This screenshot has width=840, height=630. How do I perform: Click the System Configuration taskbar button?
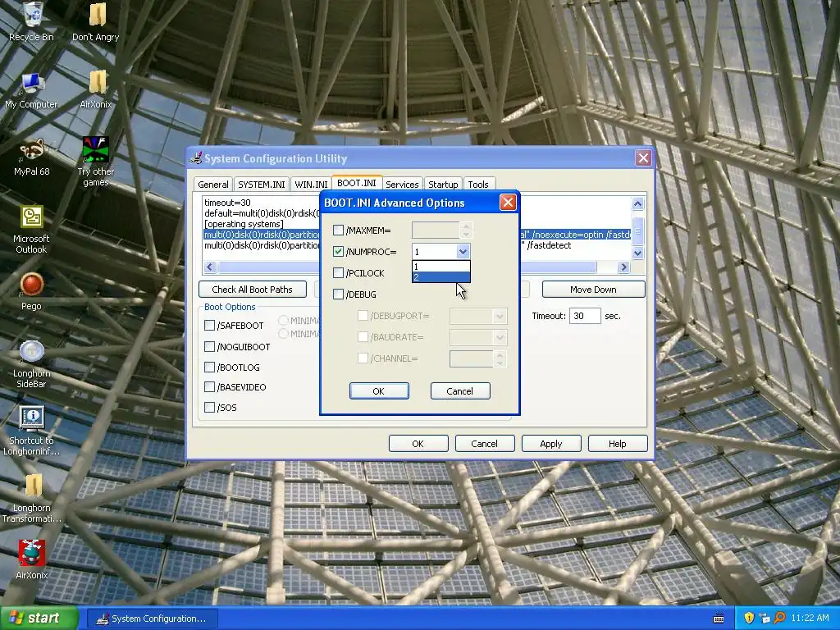152,619
